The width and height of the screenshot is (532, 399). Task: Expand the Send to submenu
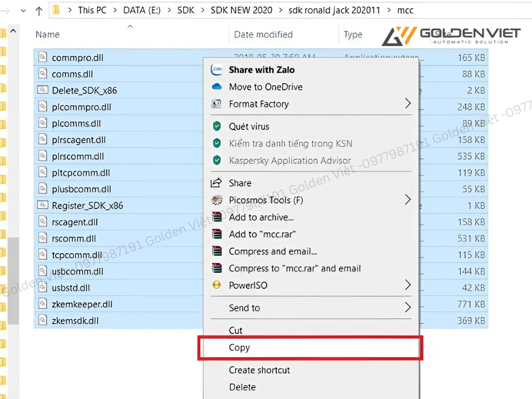tap(407, 307)
